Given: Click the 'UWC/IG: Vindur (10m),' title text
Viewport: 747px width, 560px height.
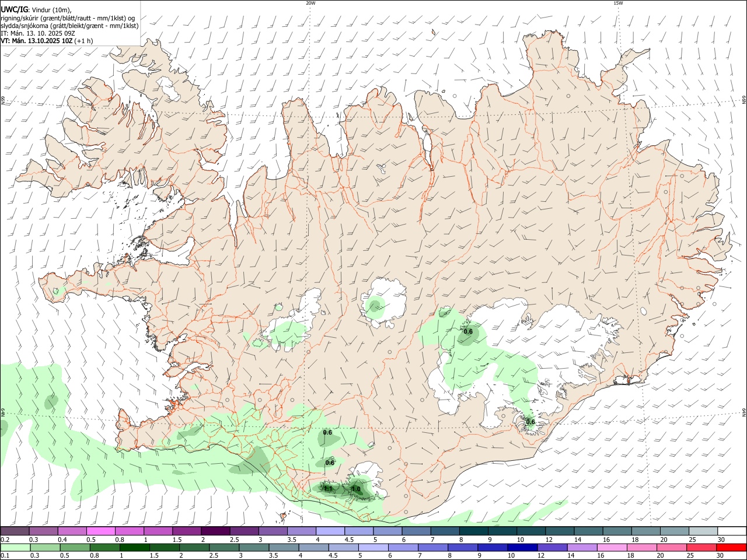Looking at the screenshot, I should pyautogui.click(x=36, y=9).
